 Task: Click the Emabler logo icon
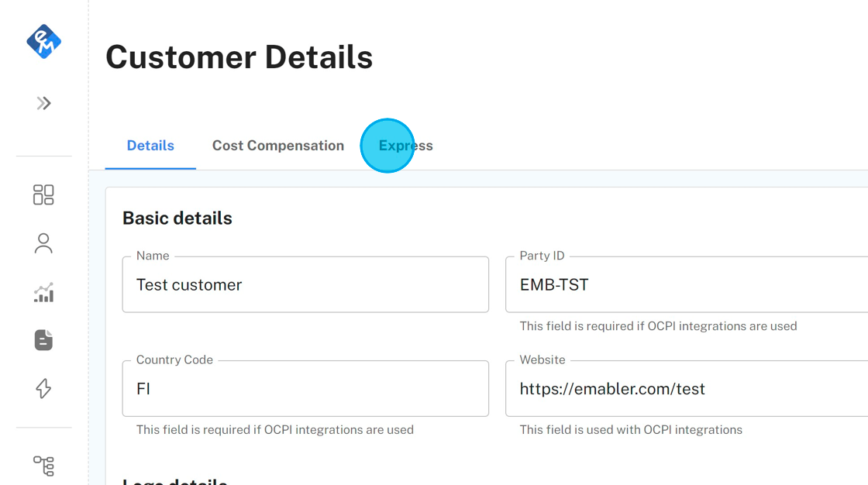pyautogui.click(x=43, y=42)
